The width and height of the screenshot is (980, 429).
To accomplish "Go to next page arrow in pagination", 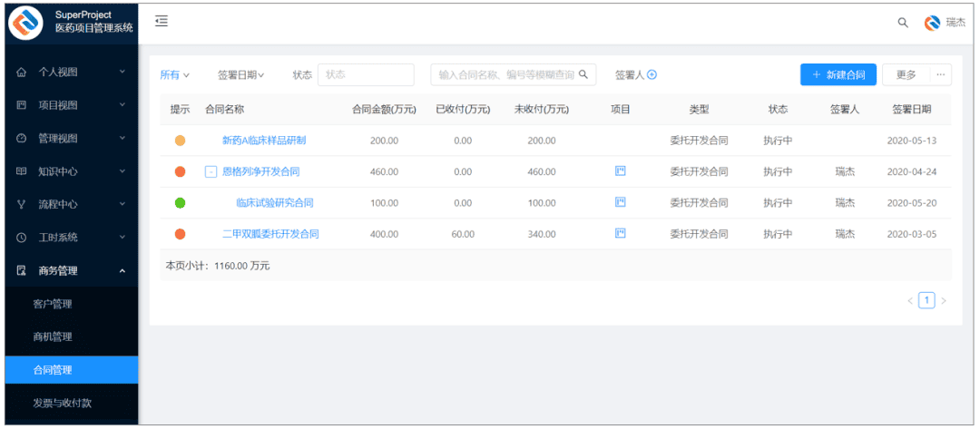I will [944, 301].
